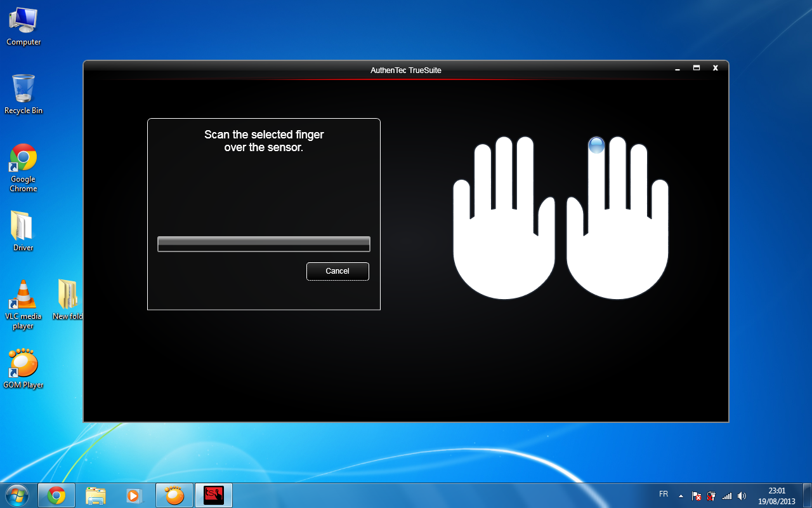Open the volume speaker tray icon

(742, 496)
